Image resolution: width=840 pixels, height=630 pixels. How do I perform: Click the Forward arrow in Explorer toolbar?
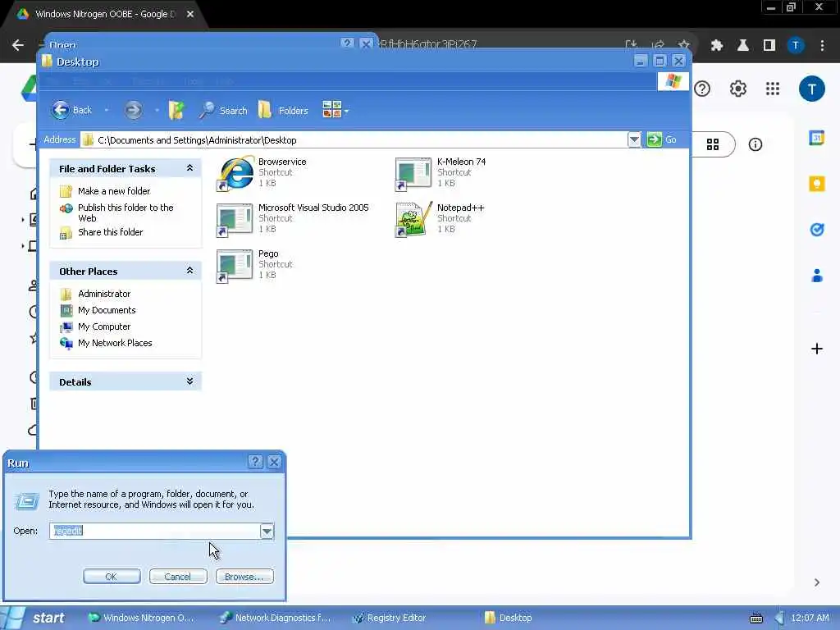click(134, 111)
